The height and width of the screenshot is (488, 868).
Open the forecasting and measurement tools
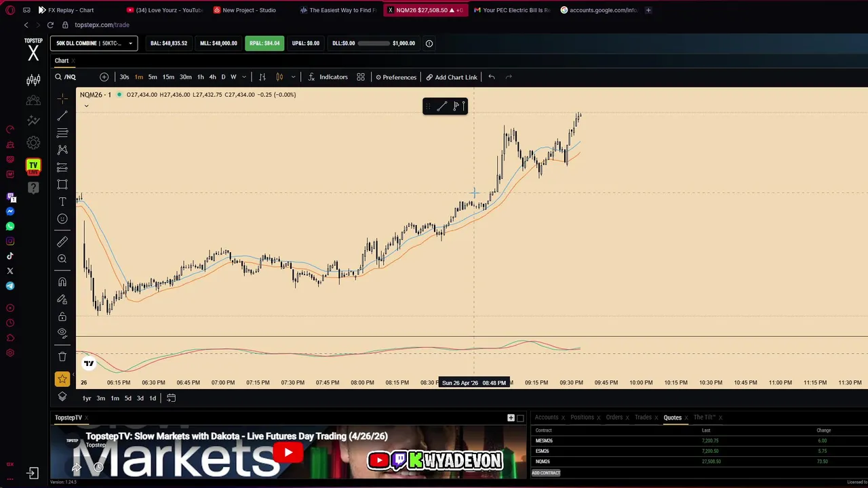(x=62, y=167)
